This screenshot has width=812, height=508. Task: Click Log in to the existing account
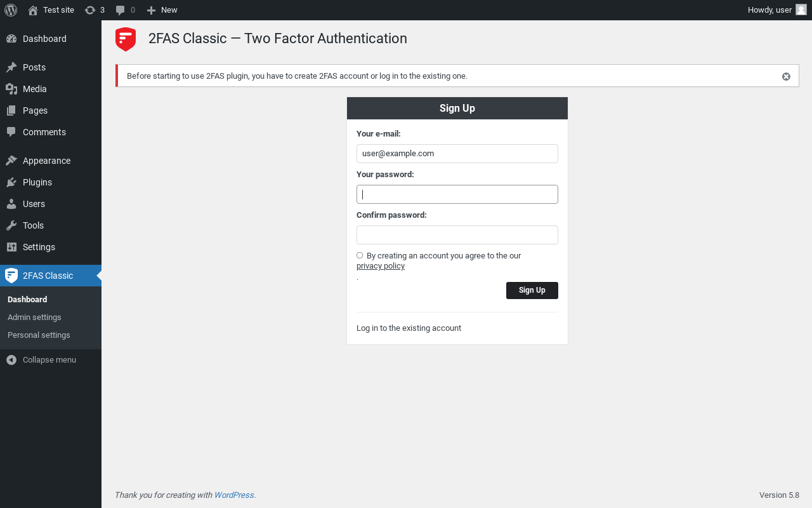[409, 328]
